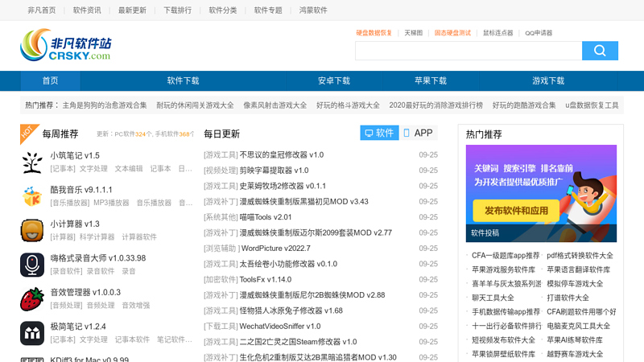Click the QQ申请器 hot search link
Image resolution: width=644 pixels, height=362 pixels.
(539, 33)
